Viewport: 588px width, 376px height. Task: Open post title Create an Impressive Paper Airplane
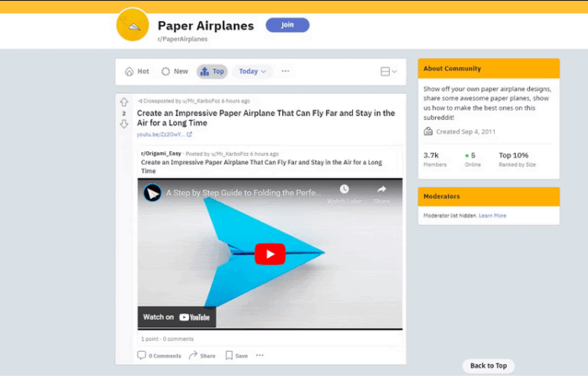[x=265, y=118]
